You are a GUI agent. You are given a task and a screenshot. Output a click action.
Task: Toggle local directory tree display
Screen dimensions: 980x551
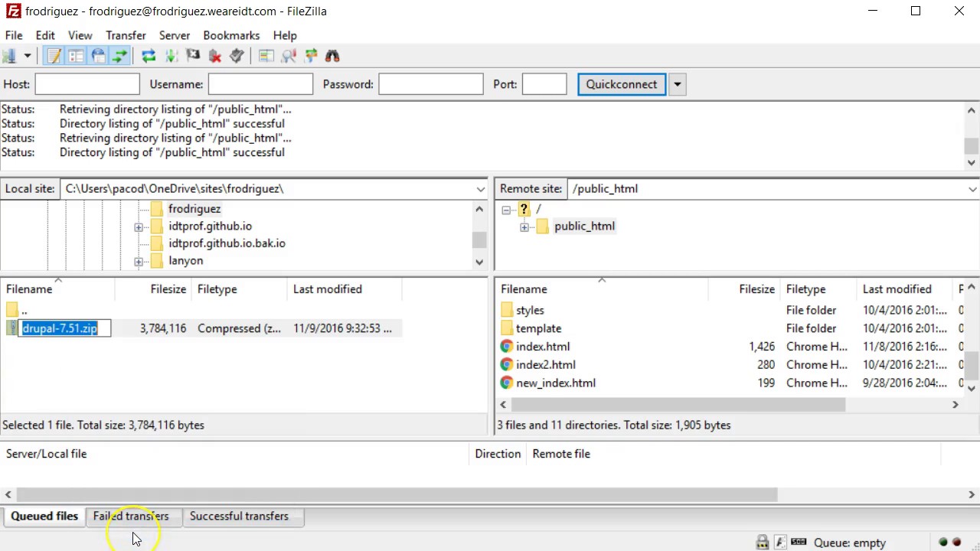pyautogui.click(x=76, y=56)
